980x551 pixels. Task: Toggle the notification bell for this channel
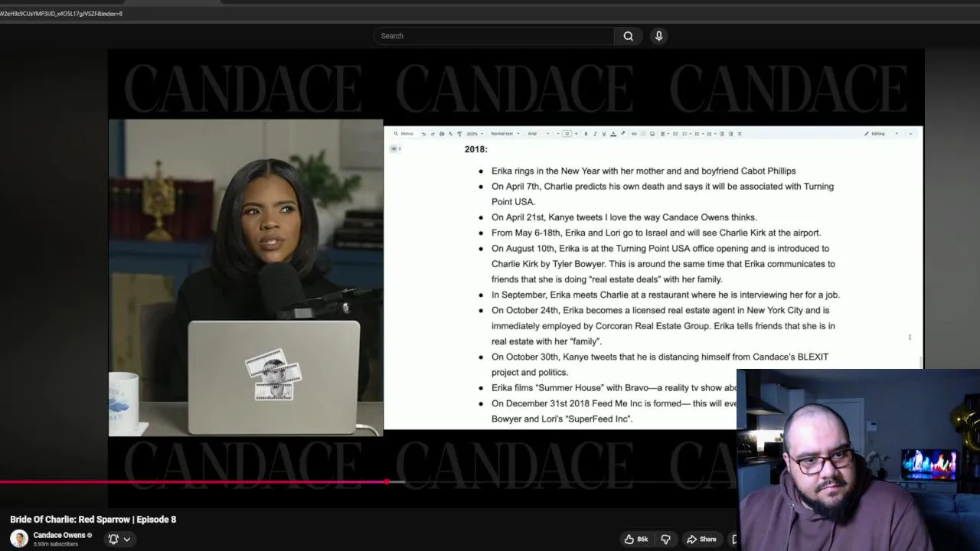[113, 539]
